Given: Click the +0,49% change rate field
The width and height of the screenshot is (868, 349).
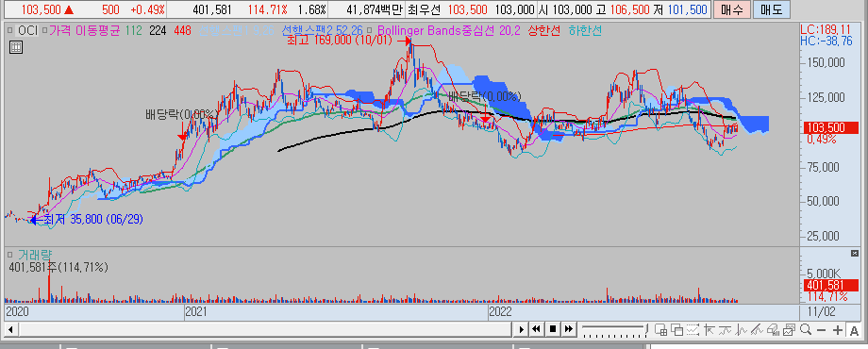Looking at the screenshot, I should pos(147,9).
